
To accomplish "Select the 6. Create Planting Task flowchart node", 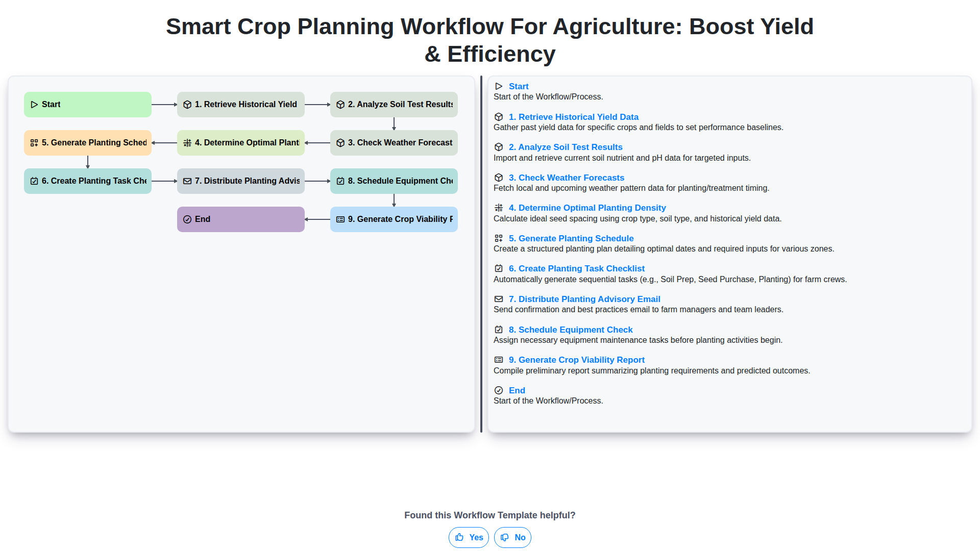I will pyautogui.click(x=87, y=181).
